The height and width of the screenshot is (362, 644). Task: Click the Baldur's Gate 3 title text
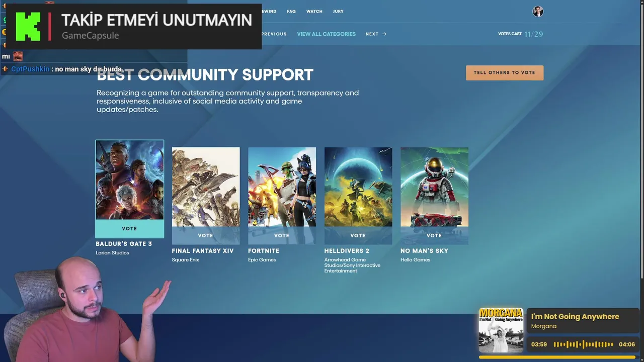point(124,244)
